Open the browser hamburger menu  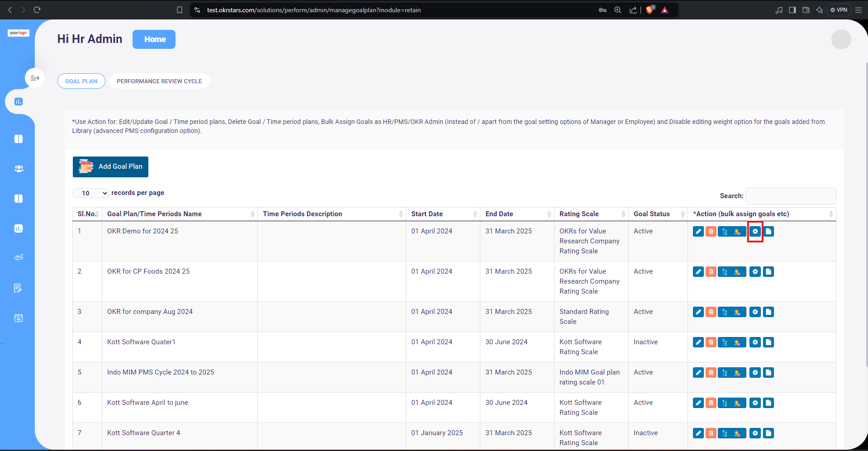coord(859,10)
